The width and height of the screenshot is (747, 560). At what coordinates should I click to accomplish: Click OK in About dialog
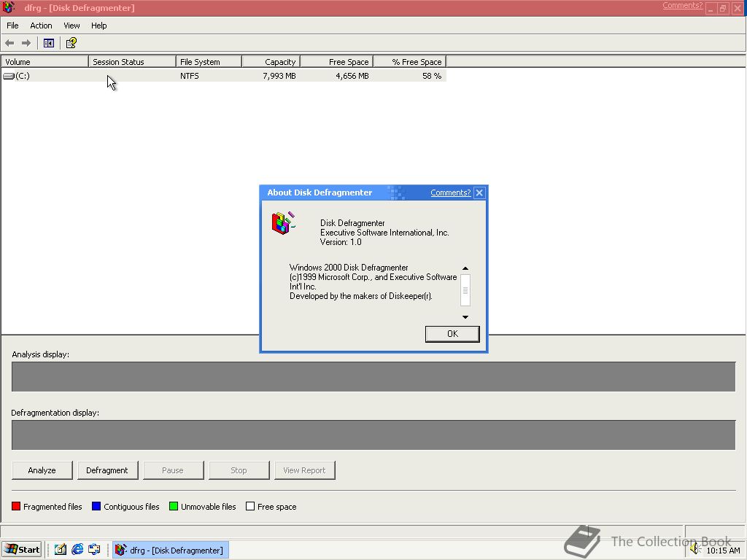452,334
